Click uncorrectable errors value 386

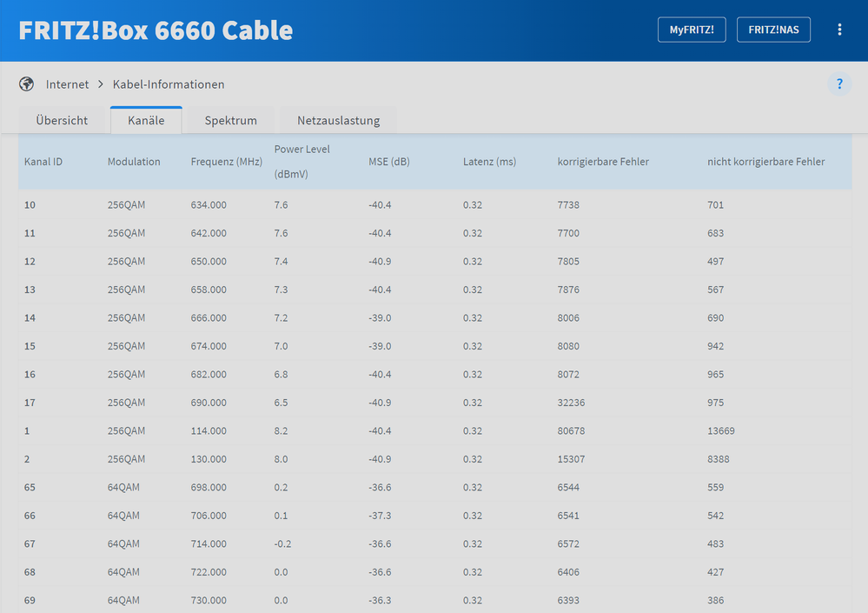point(716,600)
